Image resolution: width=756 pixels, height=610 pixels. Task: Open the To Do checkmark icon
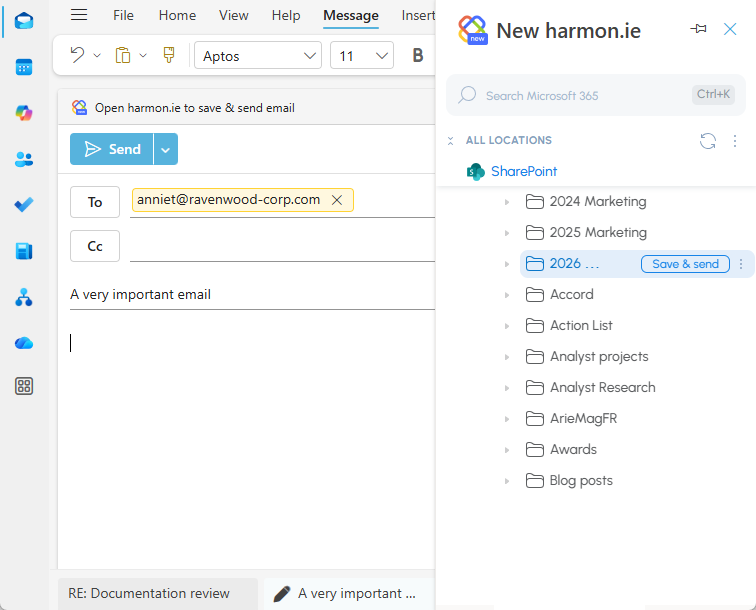pos(24,205)
